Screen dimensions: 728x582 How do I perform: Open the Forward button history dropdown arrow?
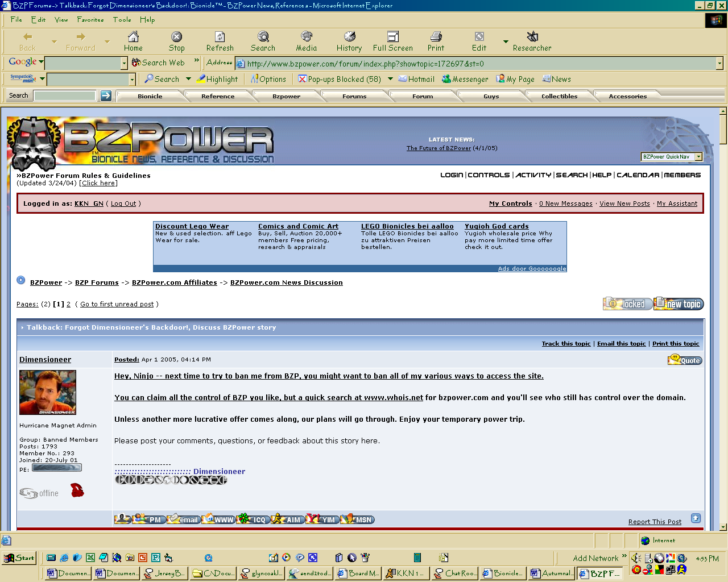pyautogui.click(x=107, y=41)
